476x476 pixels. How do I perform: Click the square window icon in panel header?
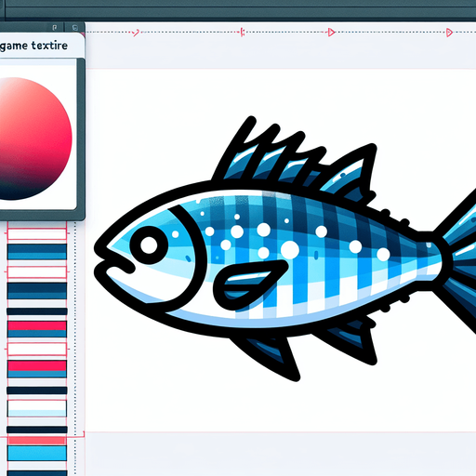[75, 28]
